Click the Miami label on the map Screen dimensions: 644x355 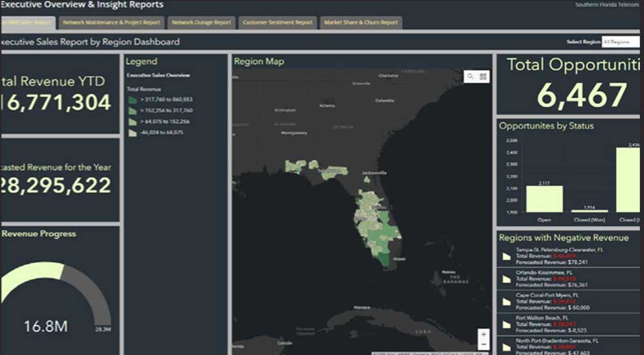[x=399, y=258]
